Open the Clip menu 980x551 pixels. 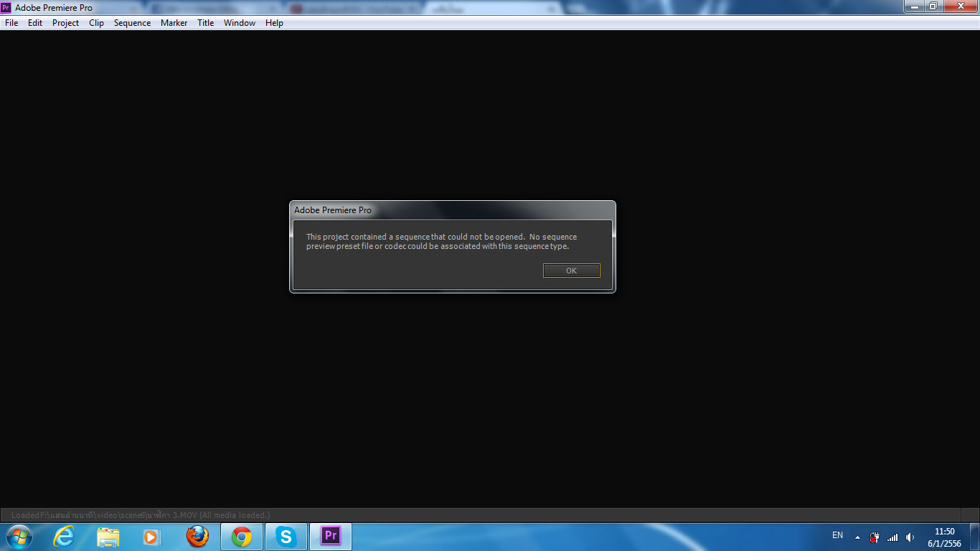(96, 23)
